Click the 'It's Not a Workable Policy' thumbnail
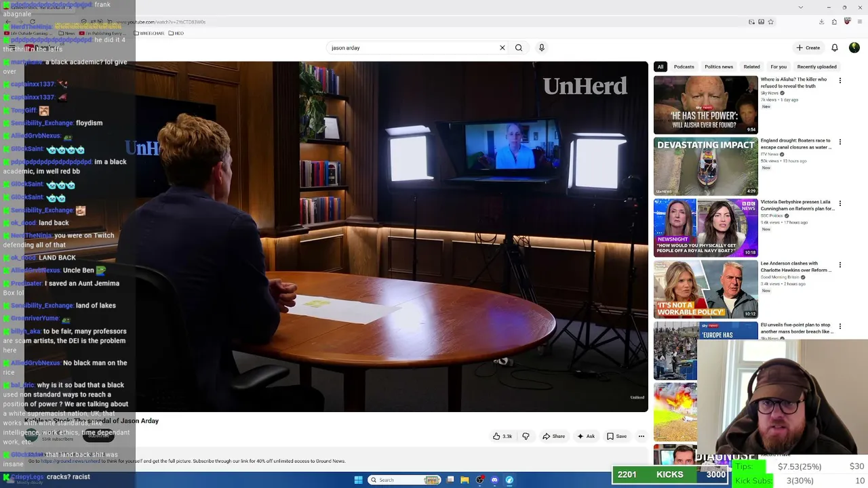Viewport: 868px width, 488px height. [705, 289]
